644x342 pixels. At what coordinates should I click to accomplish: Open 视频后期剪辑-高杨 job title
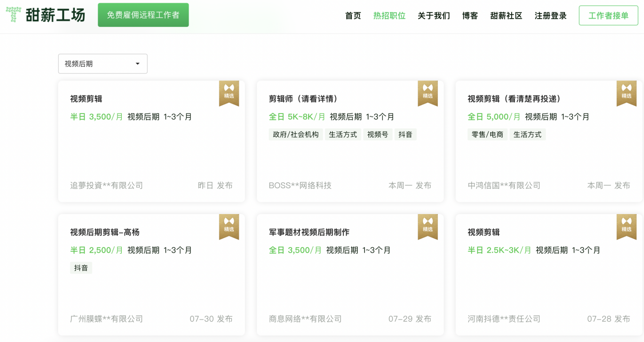click(105, 232)
